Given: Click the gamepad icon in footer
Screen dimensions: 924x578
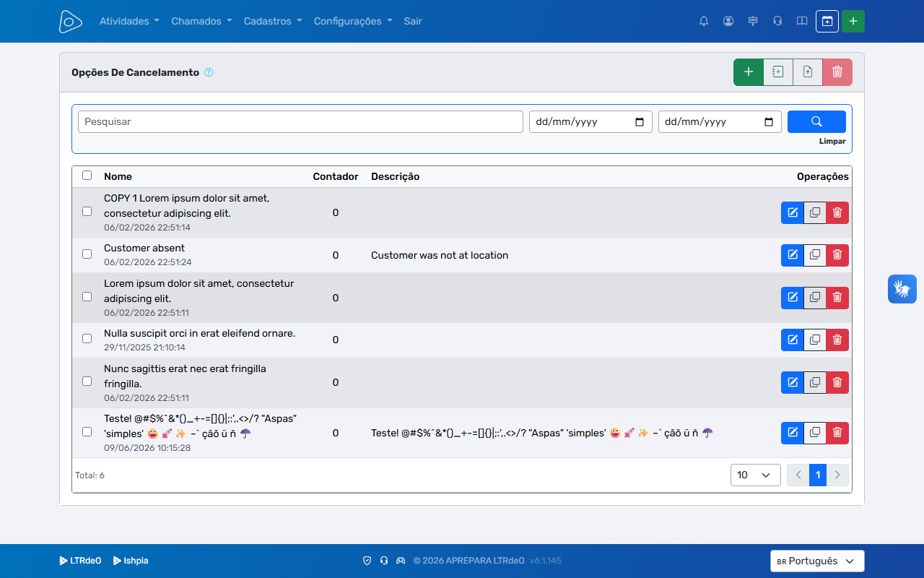Looking at the screenshot, I should pos(401,561).
